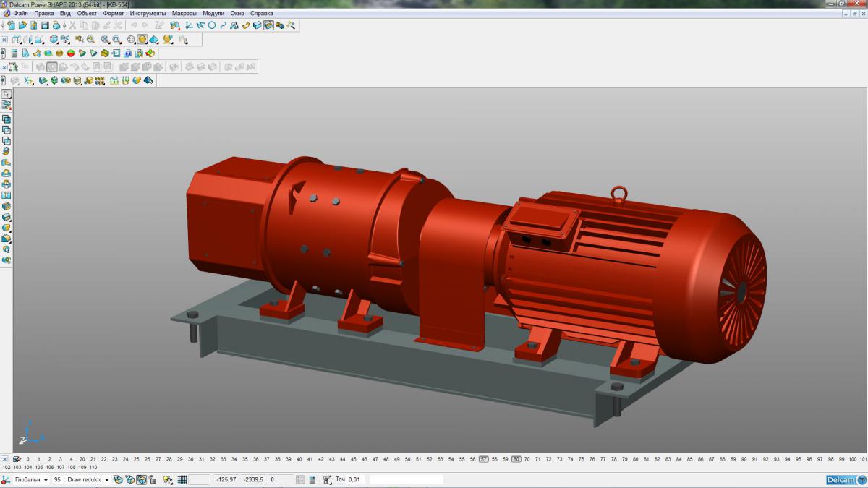Image resolution: width=868 pixels, height=488 pixels.
Task: Click the New model icon
Action: 12,25
